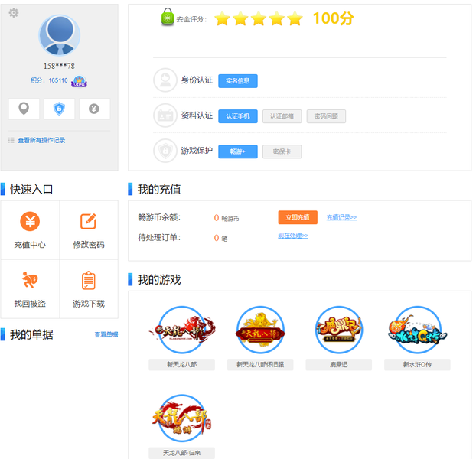Click the 认证手机 button
The height and width of the screenshot is (459, 476).
click(x=237, y=116)
